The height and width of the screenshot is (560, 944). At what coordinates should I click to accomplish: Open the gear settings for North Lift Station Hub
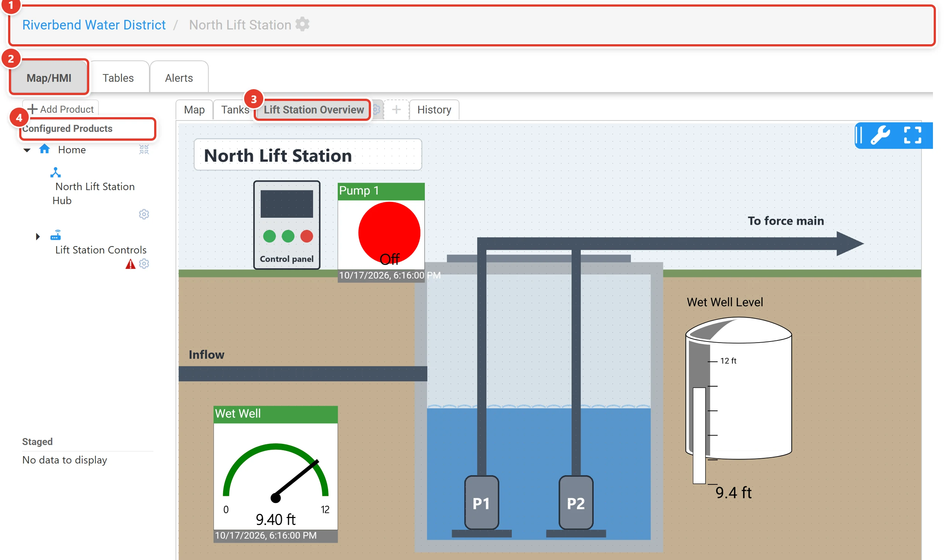[x=144, y=214]
